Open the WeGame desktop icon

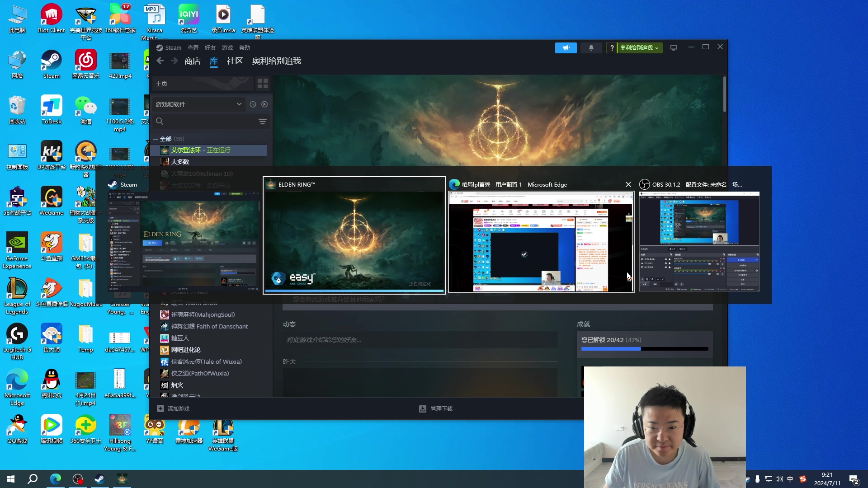point(51,201)
